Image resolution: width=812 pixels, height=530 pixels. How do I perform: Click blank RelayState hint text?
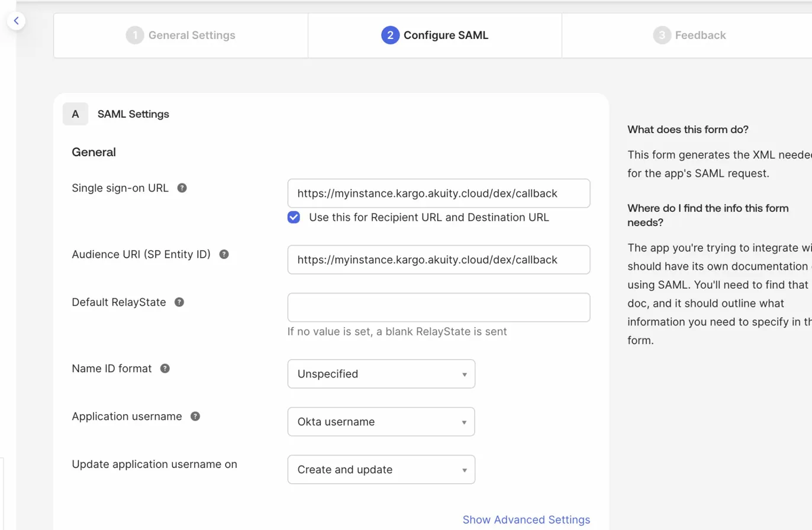397,331
